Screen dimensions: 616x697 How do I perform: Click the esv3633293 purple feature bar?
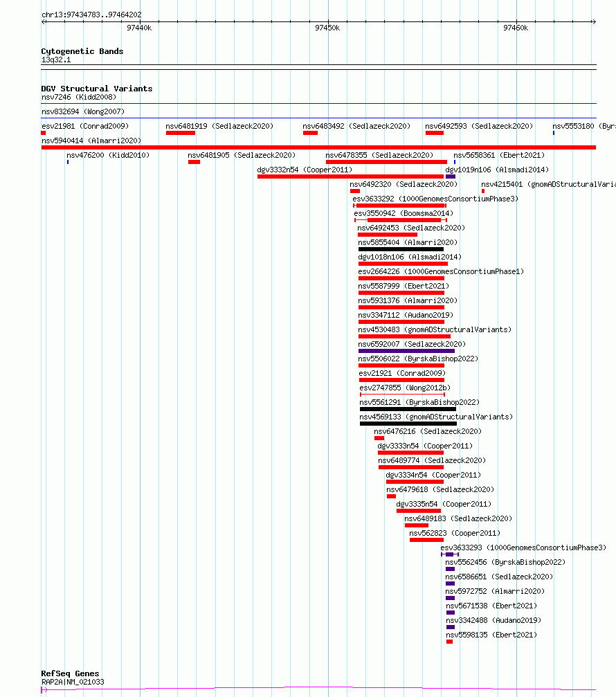(x=450, y=554)
